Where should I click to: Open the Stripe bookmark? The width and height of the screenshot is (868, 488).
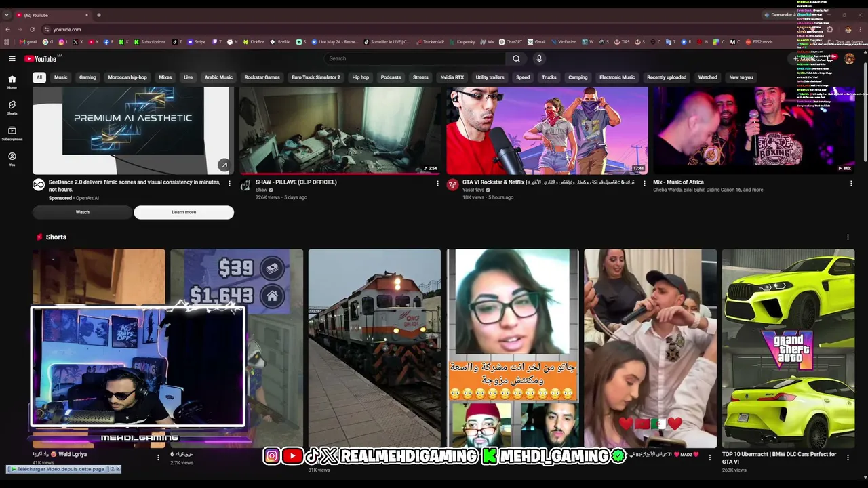[197, 42]
